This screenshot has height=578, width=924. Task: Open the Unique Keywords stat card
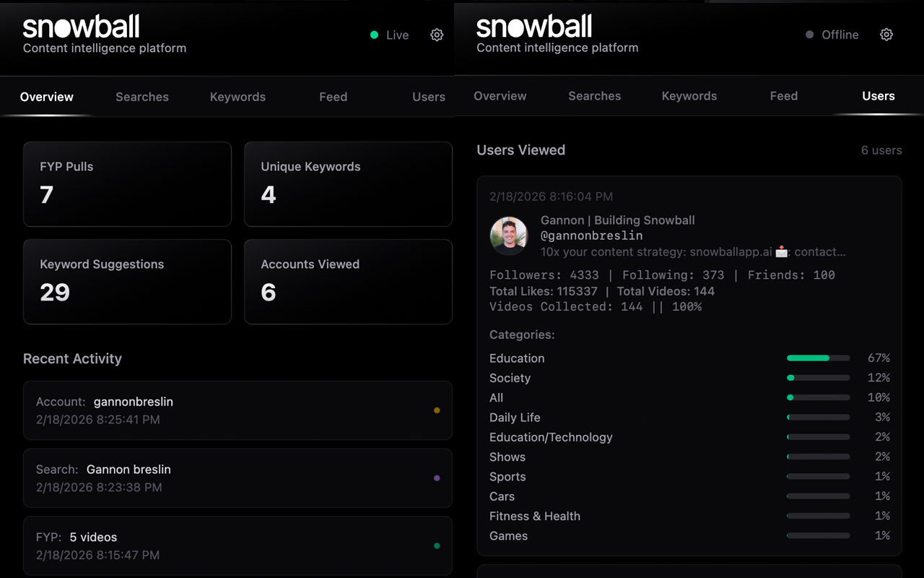point(348,184)
